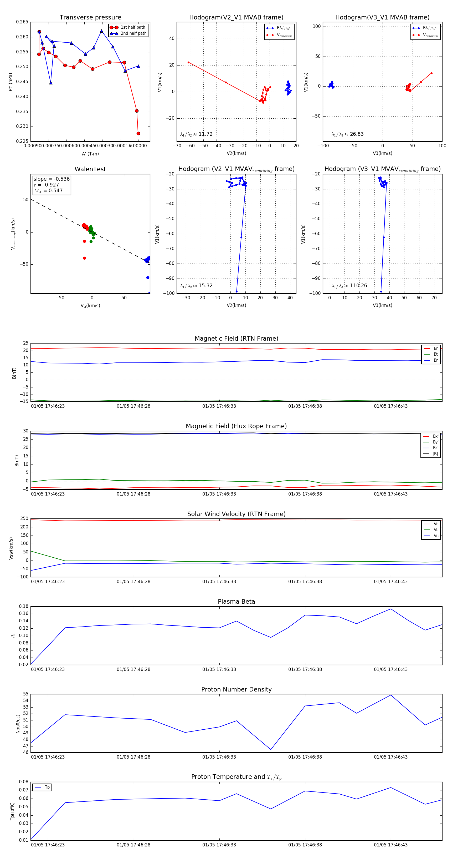Screen dimensions: 473x868
Task: Click the far-left red point in V2_V1 MVAB hodogram
Action: tap(188, 62)
